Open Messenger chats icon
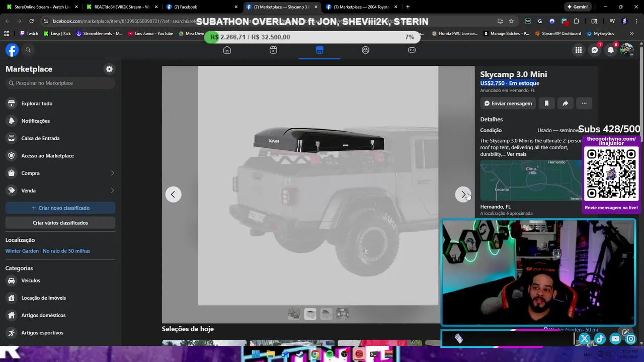 [x=595, y=50]
